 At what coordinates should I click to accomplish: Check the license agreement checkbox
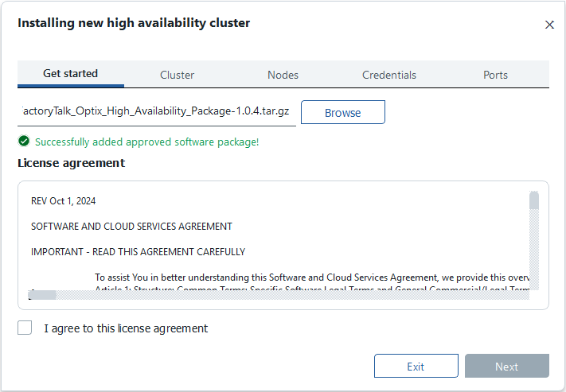[x=25, y=328]
